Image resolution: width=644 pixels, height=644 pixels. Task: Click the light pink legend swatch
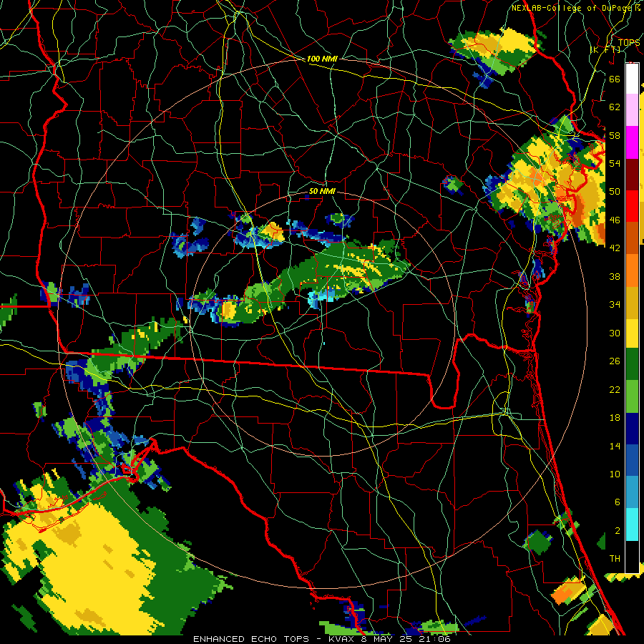click(632, 110)
